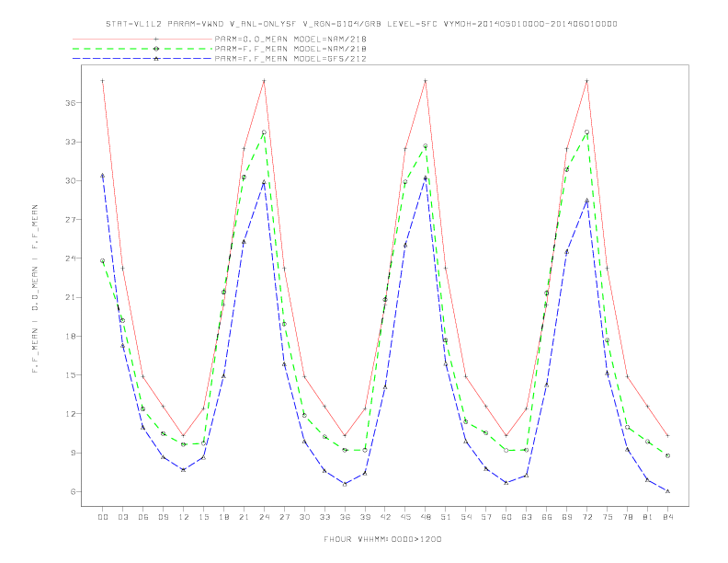728x563 pixels.
Task: Click red line peak point at hour 48
Action: (x=426, y=81)
